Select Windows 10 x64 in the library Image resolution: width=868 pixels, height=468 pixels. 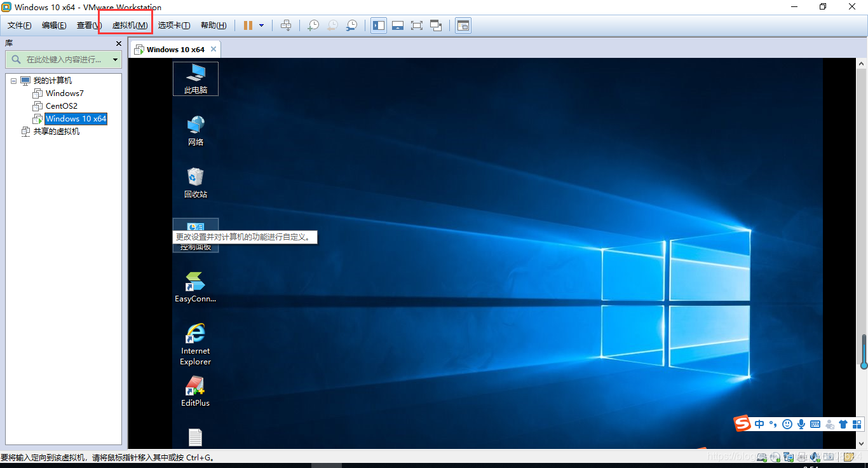click(76, 119)
